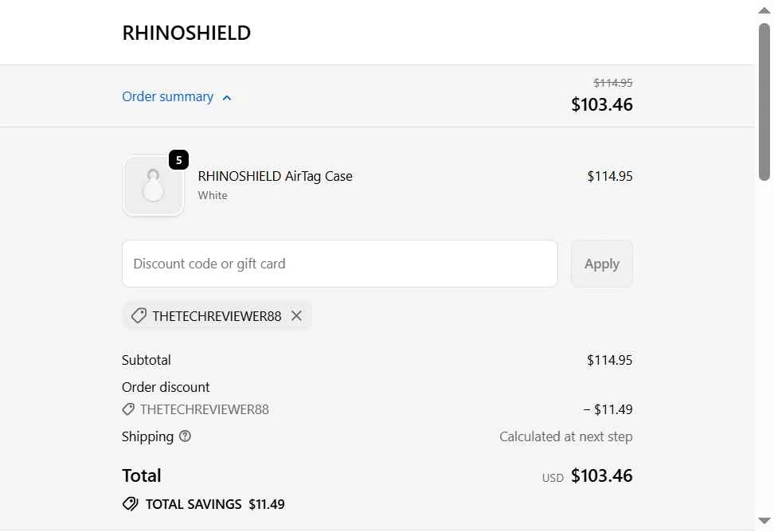Click the scrollbar down arrow

coord(764,522)
